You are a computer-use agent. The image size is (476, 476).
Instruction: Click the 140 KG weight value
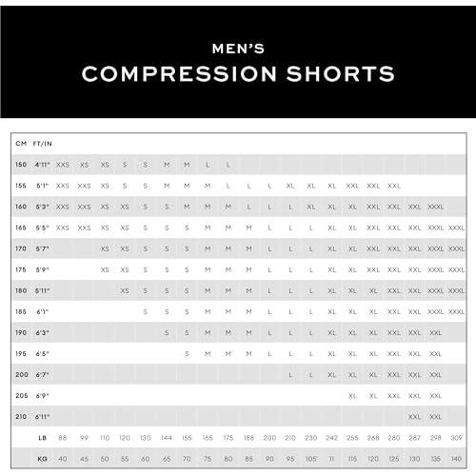pos(456,459)
